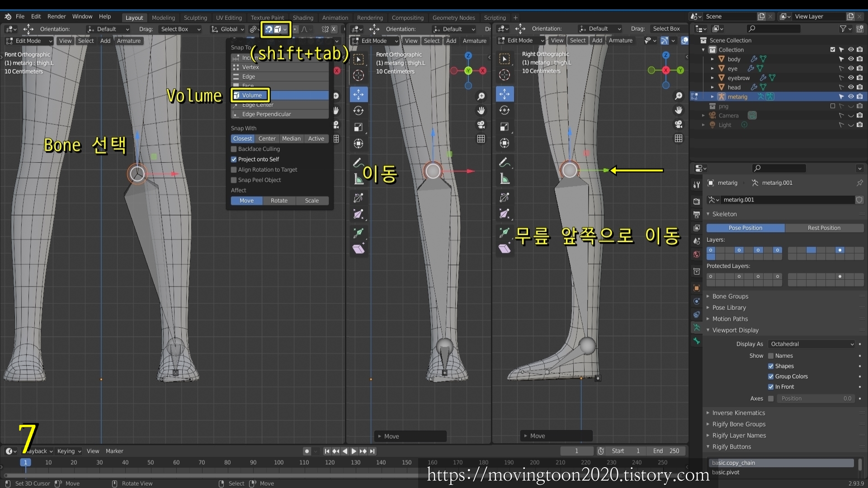868x488 pixels.
Task: Enable Snap Peel Object checkbox
Action: click(x=234, y=180)
